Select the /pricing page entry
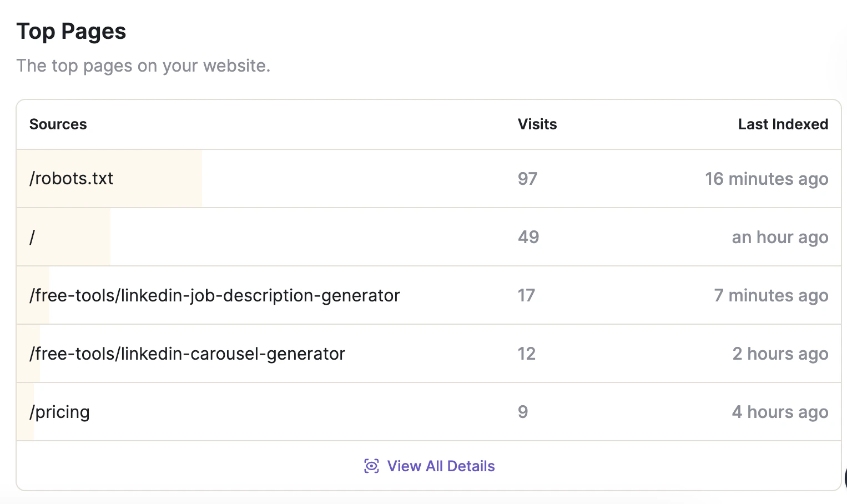This screenshot has height=504, width=847. pos(60,412)
